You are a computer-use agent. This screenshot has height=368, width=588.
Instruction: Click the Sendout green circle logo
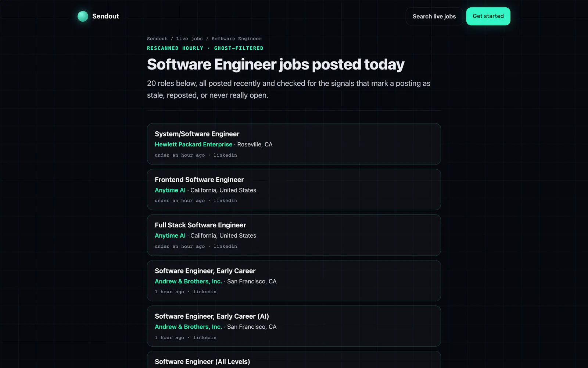pyautogui.click(x=83, y=16)
